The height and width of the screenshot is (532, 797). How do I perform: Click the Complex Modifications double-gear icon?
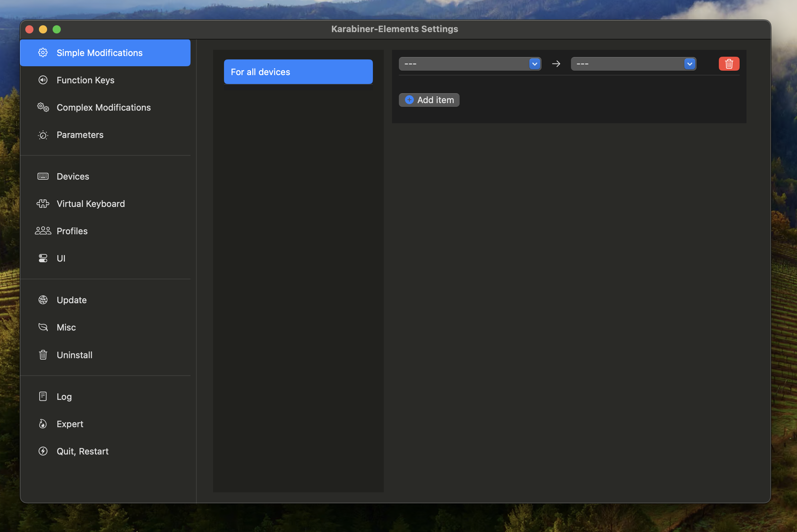(x=43, y=108)
